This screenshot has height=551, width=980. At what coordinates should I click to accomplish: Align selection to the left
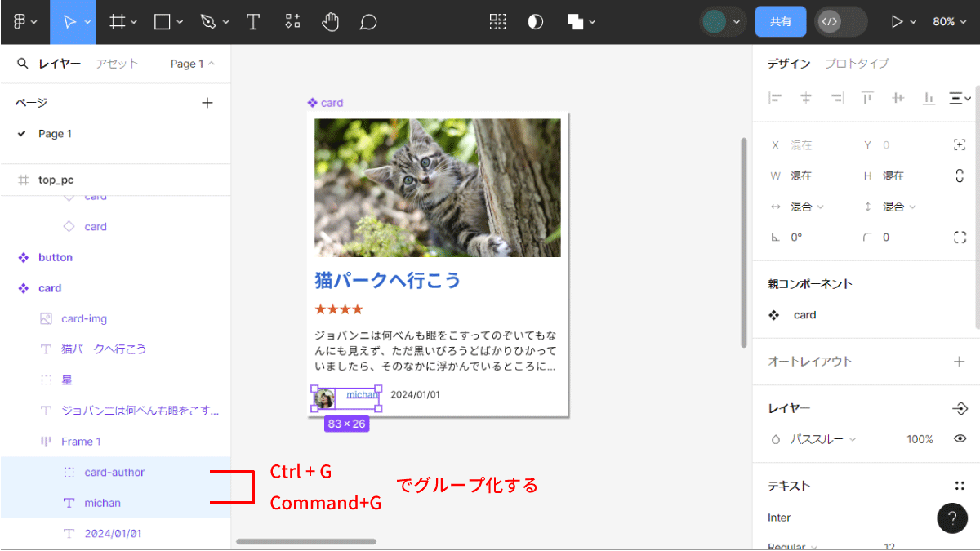pyautogui.click(x=775, y=98)
